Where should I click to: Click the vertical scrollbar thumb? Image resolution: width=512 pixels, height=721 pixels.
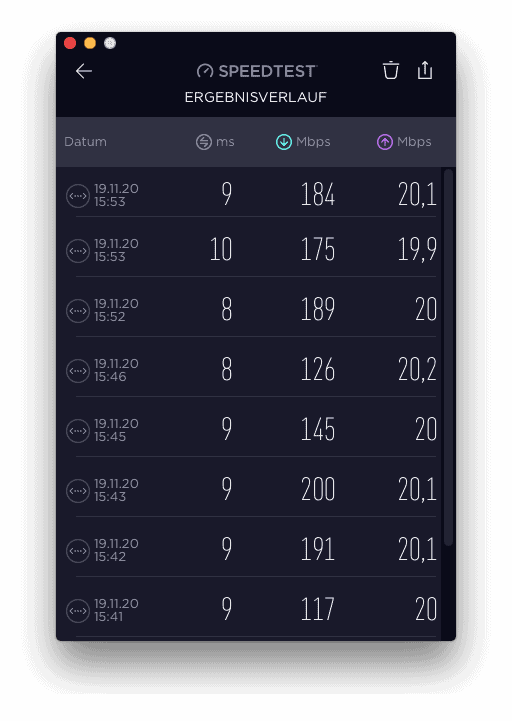point(449,357)
